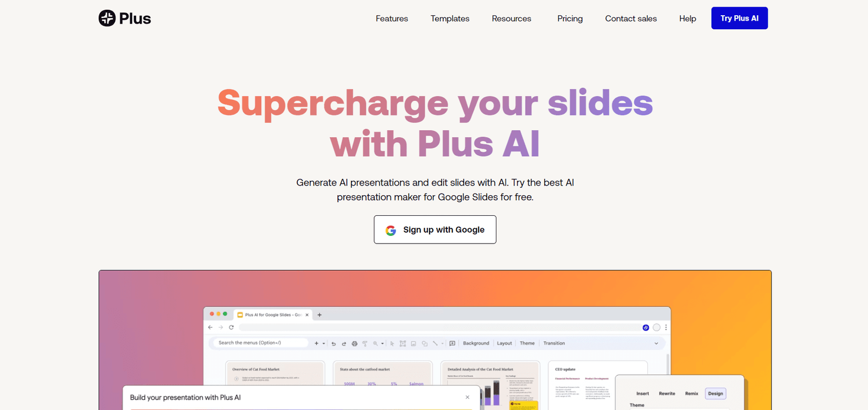868x410 pixels.
Task: Click the new slide plus icon
Action: (x=316, y=343)
